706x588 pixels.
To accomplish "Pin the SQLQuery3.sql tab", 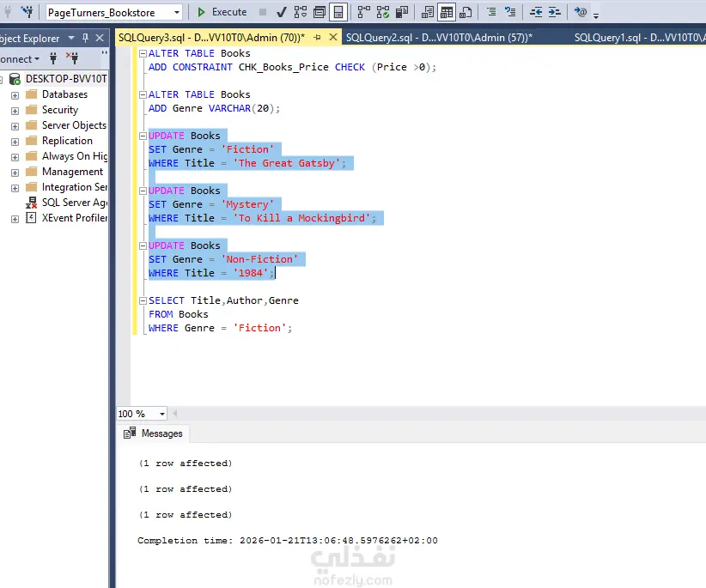I will pyautogui.click(x=318, y=38).
